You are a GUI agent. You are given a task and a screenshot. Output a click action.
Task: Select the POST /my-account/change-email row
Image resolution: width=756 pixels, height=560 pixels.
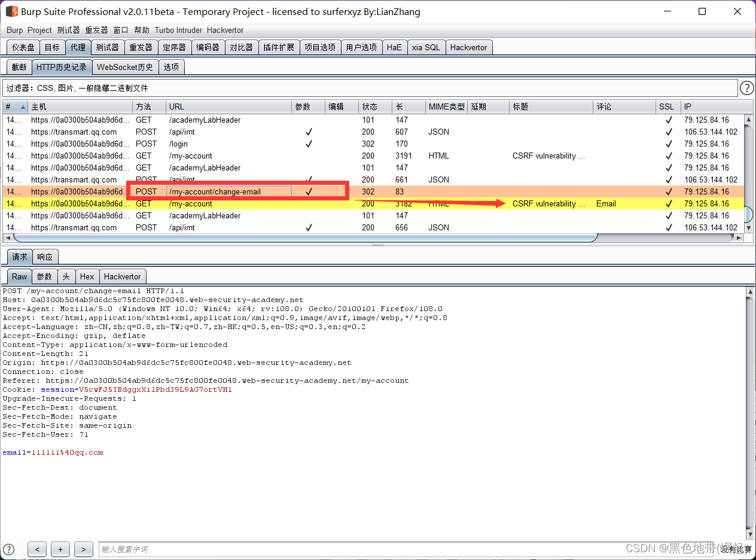point(373,191)
